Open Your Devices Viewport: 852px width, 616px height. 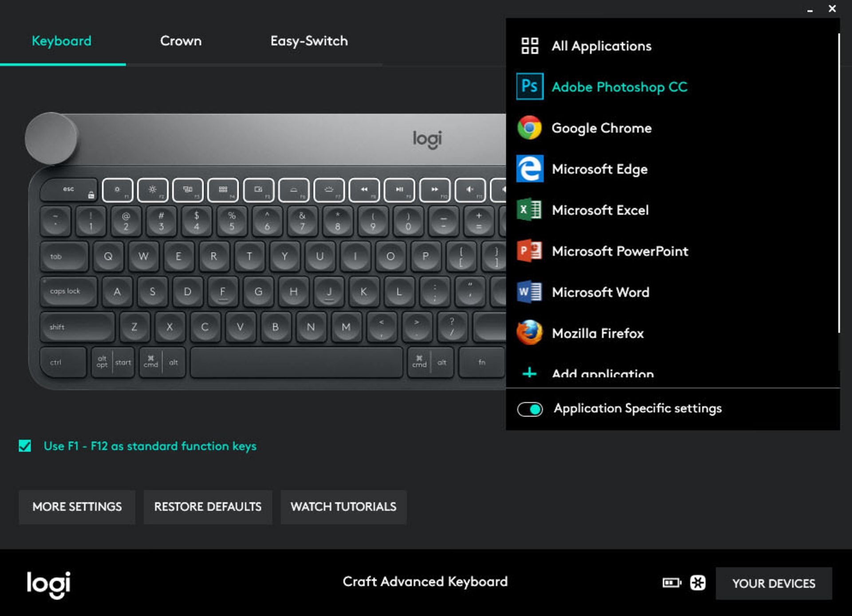coord(773,583)
